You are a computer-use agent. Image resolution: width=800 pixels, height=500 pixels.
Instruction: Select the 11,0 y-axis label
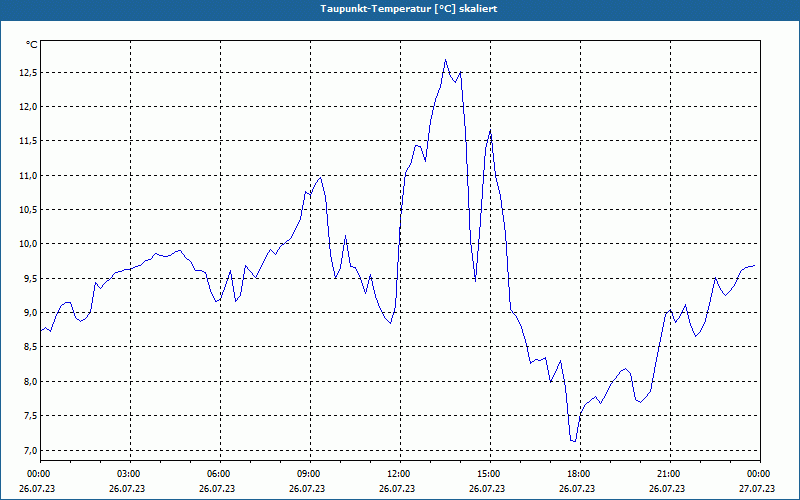[28, 176]
